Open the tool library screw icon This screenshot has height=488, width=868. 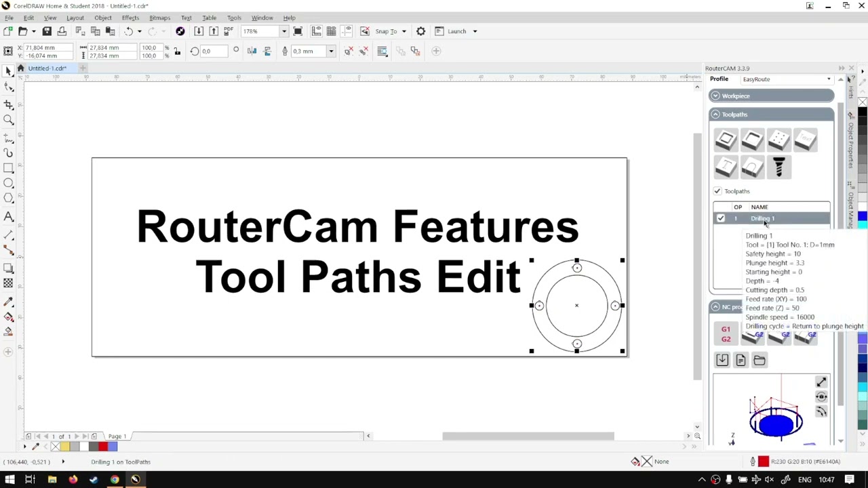pos(778,167)
